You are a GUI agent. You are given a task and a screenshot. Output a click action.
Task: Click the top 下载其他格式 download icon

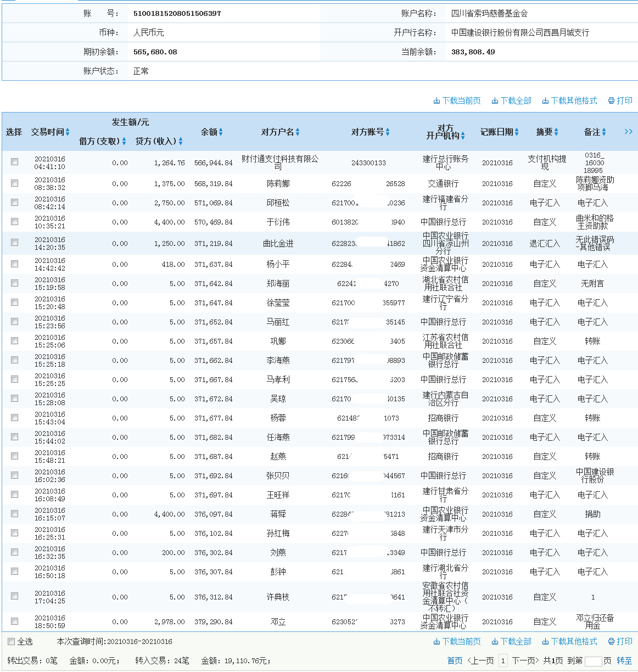[545, 101]
